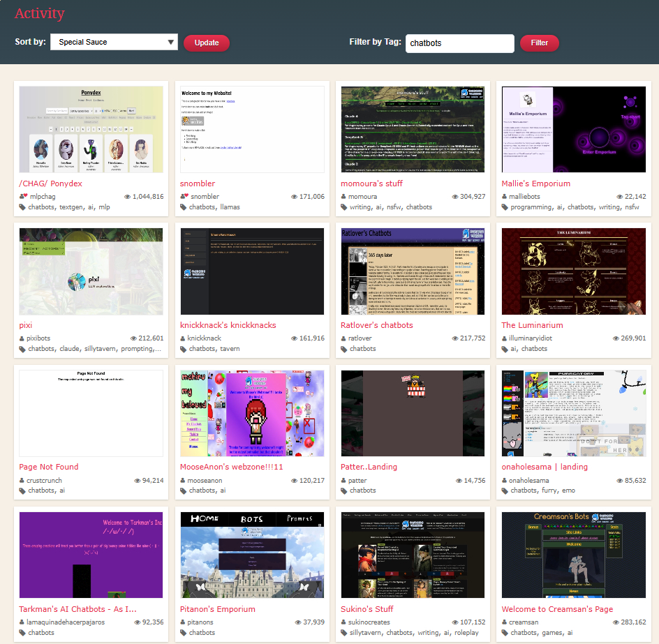
Task: Click the crustcrunch username link
Action: (44, 480)
